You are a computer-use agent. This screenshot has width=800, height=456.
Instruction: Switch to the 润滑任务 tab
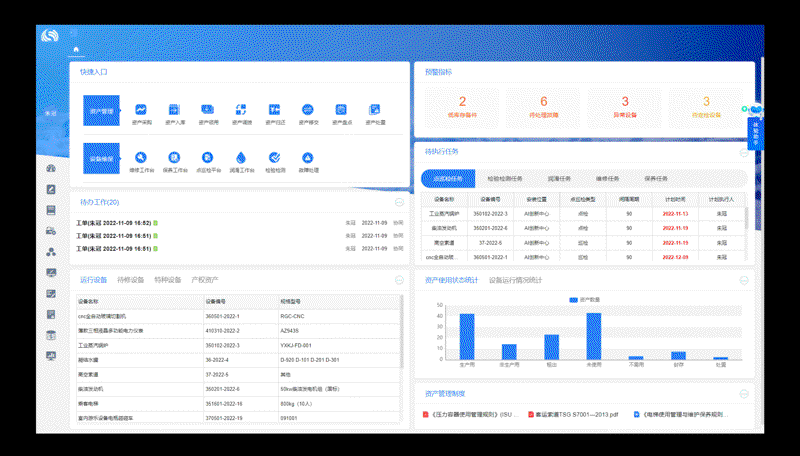pos(559,179)
